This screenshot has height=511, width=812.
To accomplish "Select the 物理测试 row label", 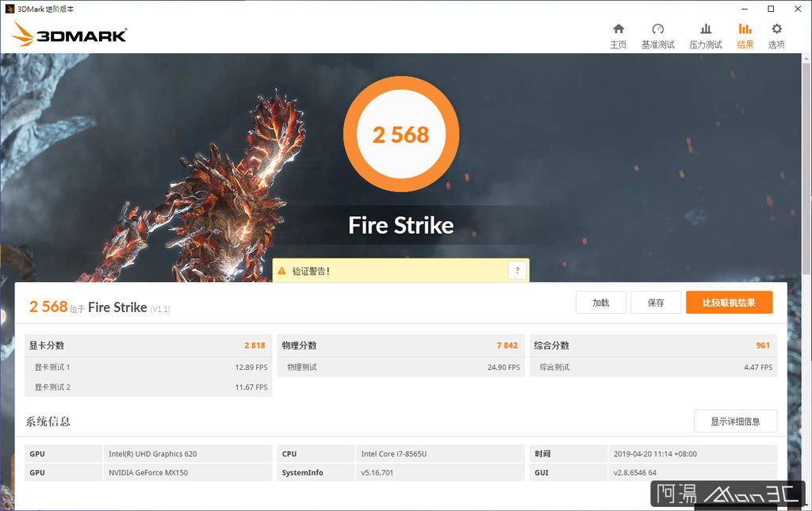I will [302, 368].
